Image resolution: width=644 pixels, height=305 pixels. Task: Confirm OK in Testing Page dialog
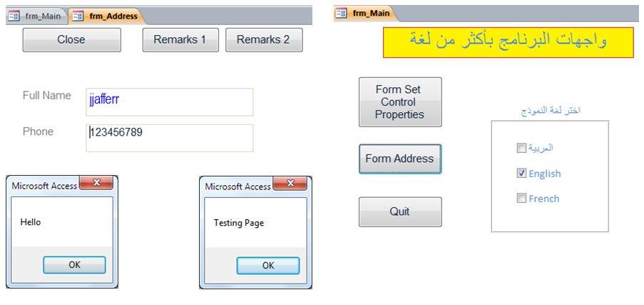(267, 266)
